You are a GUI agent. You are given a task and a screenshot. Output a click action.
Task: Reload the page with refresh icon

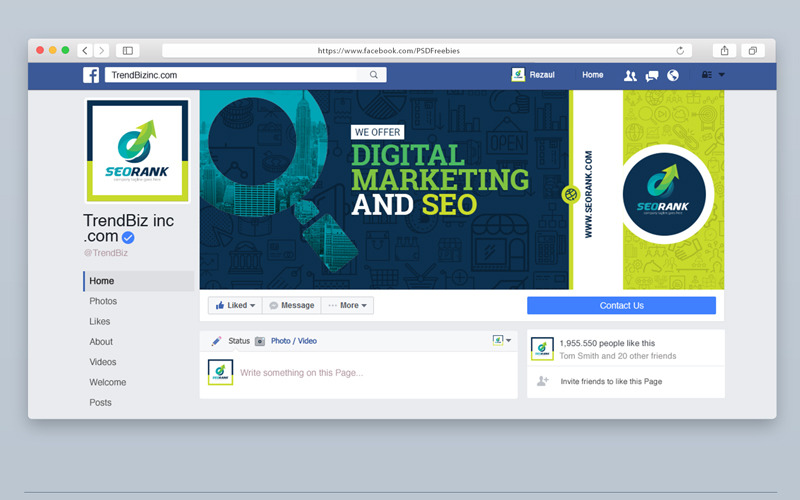pyautogui.click(x=680, y=51)
